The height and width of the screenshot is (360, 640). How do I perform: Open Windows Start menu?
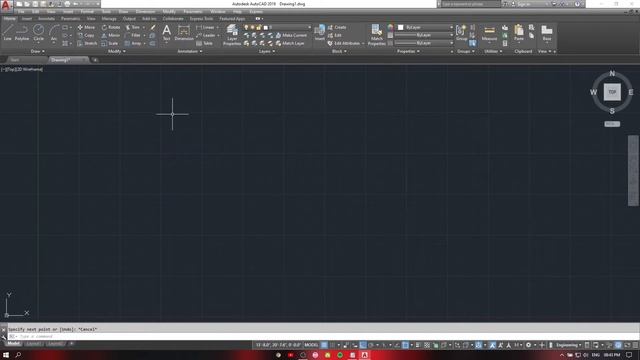click(6, 355)
